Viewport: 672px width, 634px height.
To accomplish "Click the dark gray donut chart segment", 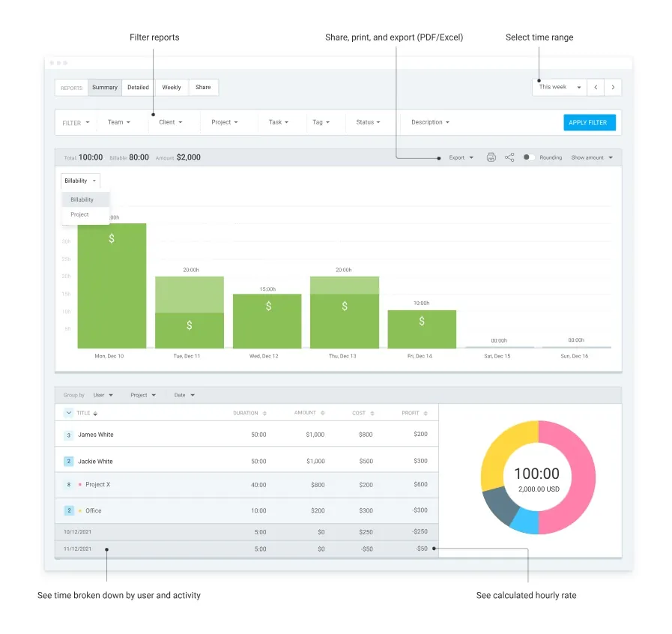I will (x=499, y=505).
